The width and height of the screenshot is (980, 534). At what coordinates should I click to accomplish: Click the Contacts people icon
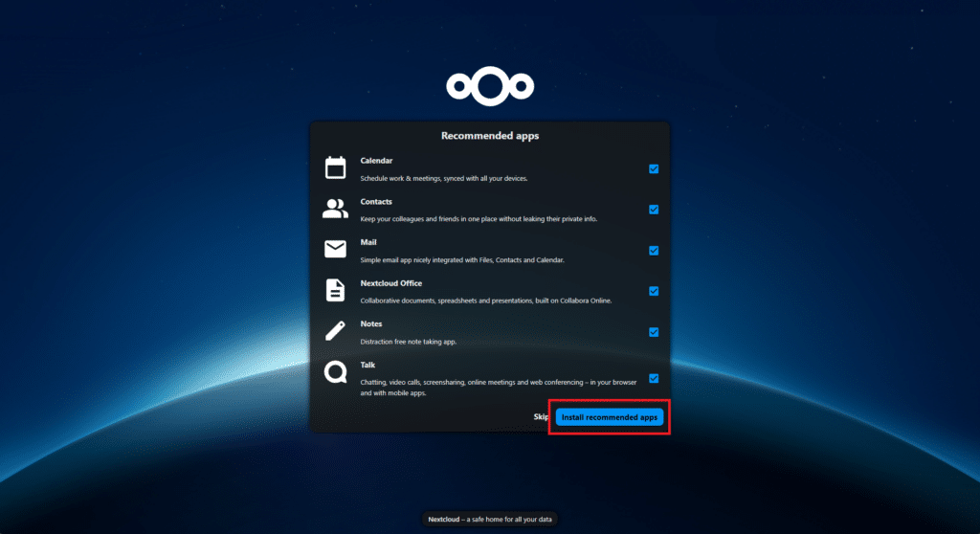click(335, 210)
